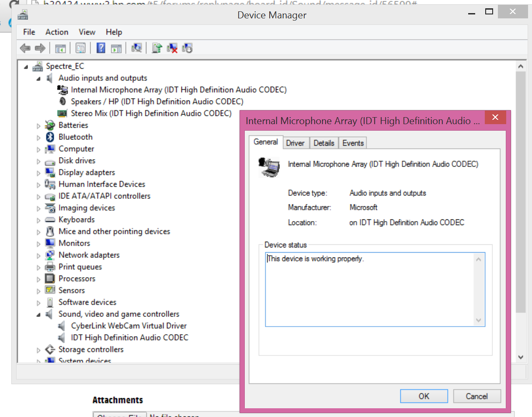Click the Update Driver Software toolbar icon
This screenshot has width=532, height=417.
tap(157, 48)
